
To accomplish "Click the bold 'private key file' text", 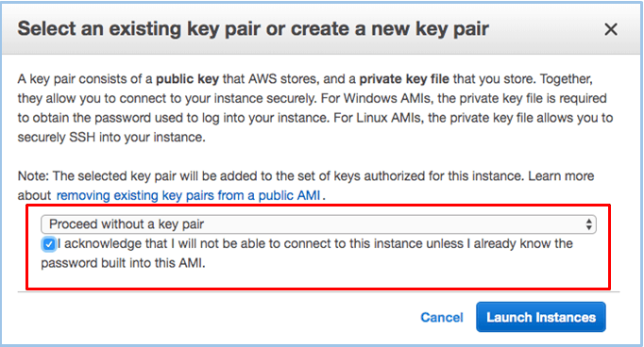I will (x=404, y=79).
